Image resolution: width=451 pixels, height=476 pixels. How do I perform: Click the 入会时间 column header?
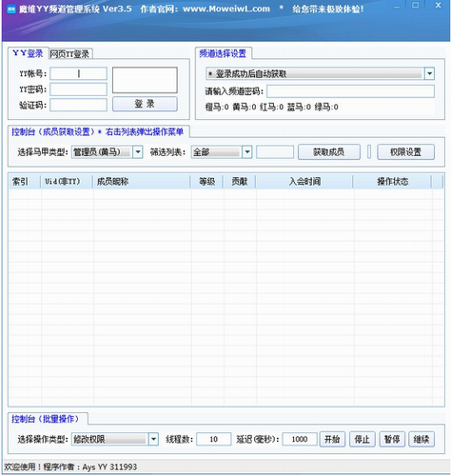pyautogui.click(x=304, y=182)
